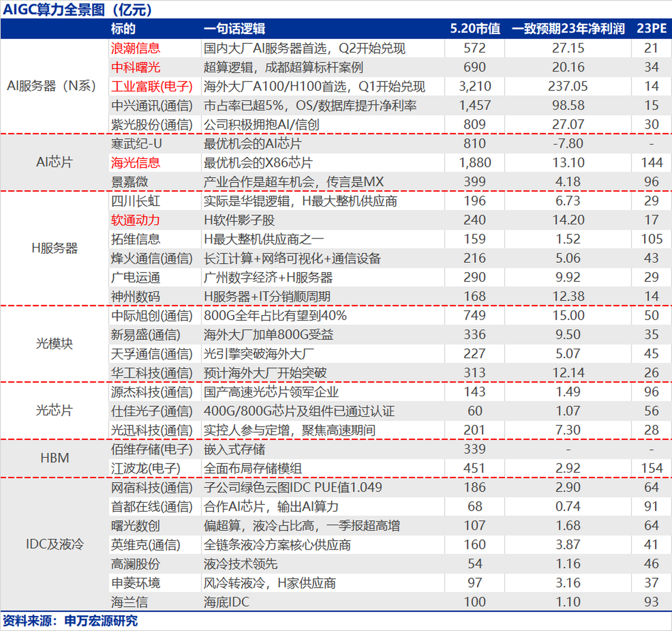
Task: Select the 中科曙光 stock name
Action: click(135, 68)
